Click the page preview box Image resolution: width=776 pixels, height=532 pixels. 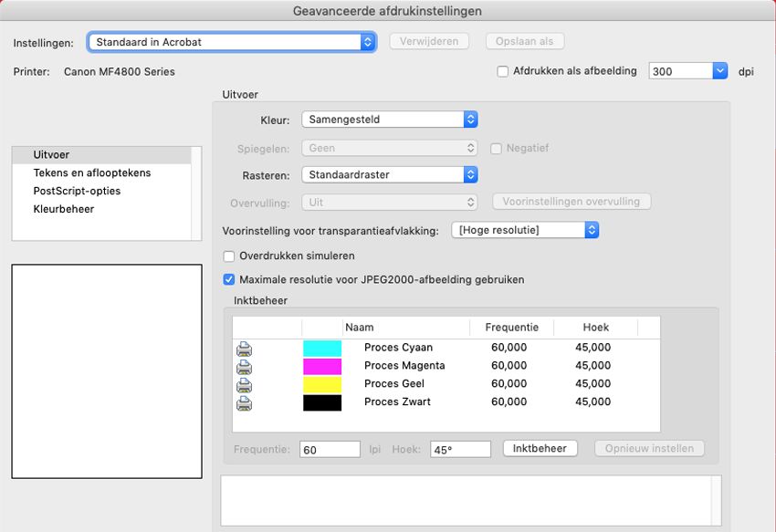[107, 371]
